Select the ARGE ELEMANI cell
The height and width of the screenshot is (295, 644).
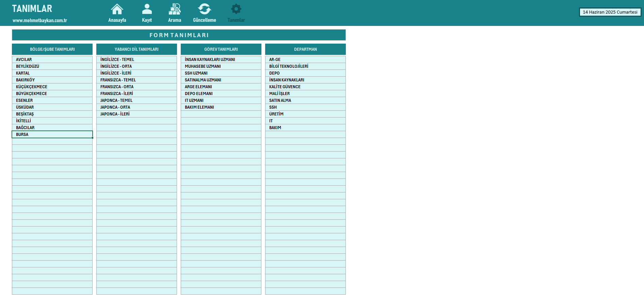(x=221, y=87)
